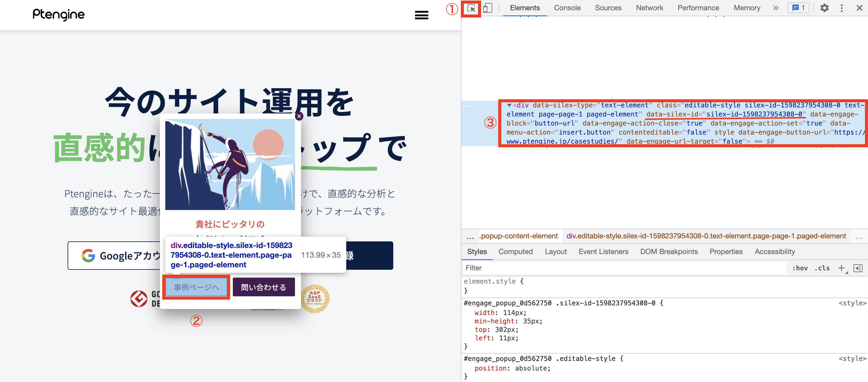
Task: Close the DevTools panel
Action: 859,8
